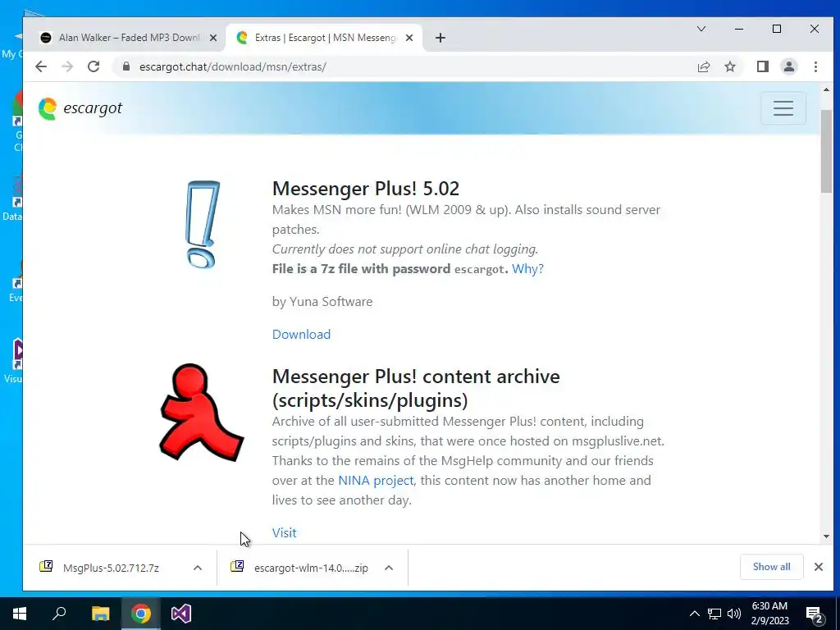Click the padlock site info icon
The height and width of the screenshot is (630, 840).
[126, 66]
